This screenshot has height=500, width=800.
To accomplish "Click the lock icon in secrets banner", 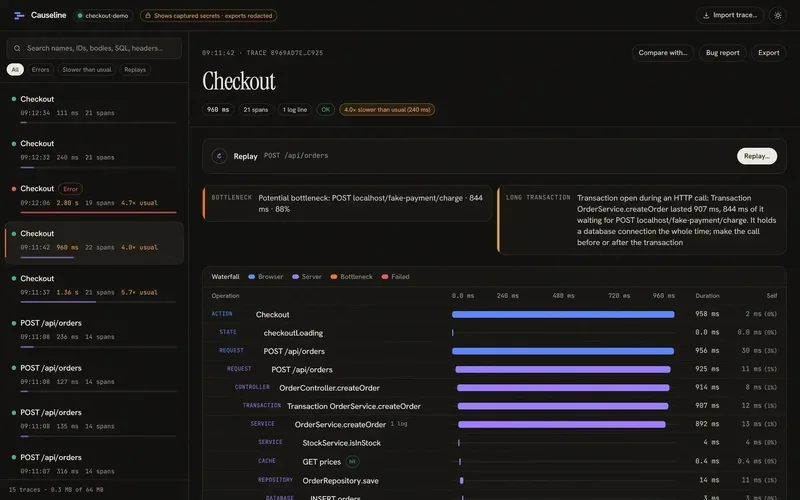I will pyautogui.click(x=148, y=16).
